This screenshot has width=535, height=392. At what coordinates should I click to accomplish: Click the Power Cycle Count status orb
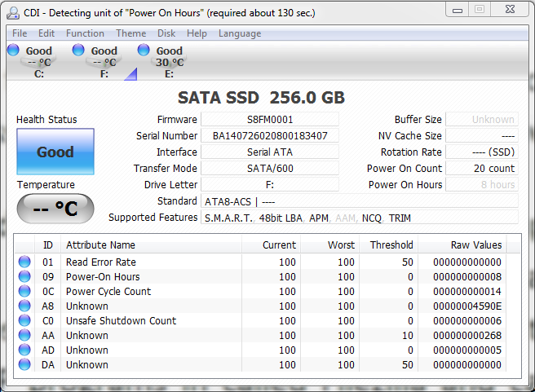coord(24,292)
